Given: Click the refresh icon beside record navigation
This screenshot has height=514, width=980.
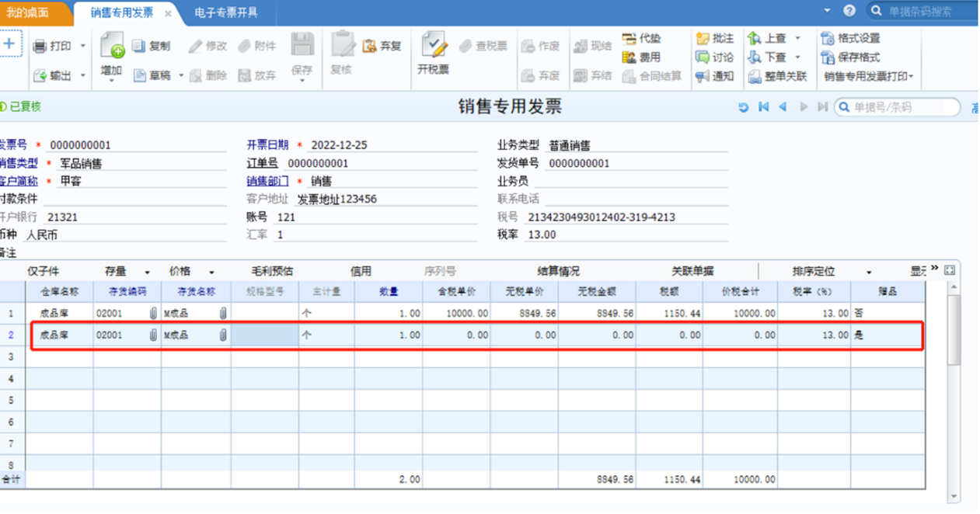Looking at the screenshot, I should (x=744, y=107).
